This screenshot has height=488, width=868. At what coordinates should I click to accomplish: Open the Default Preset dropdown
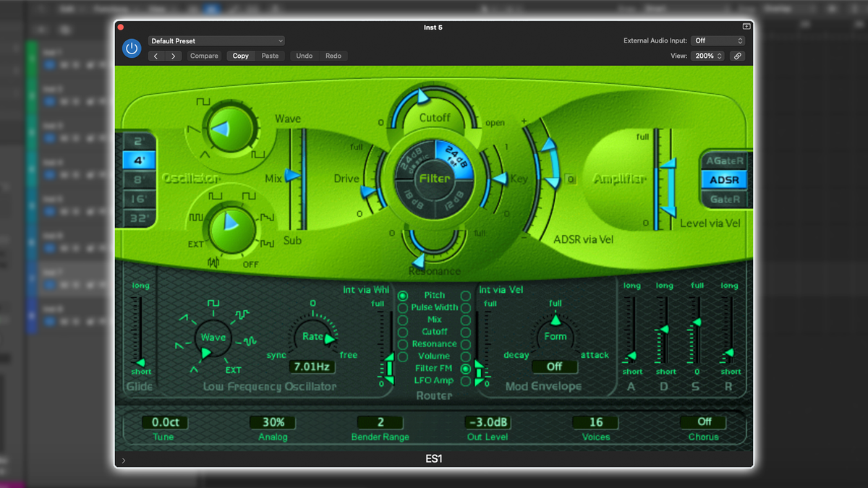216,40
